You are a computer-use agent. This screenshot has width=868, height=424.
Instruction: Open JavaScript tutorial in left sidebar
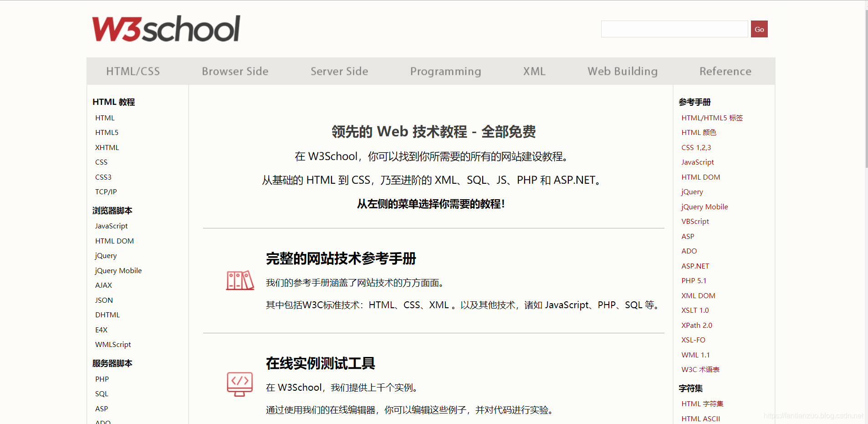(x=111, y=226)
